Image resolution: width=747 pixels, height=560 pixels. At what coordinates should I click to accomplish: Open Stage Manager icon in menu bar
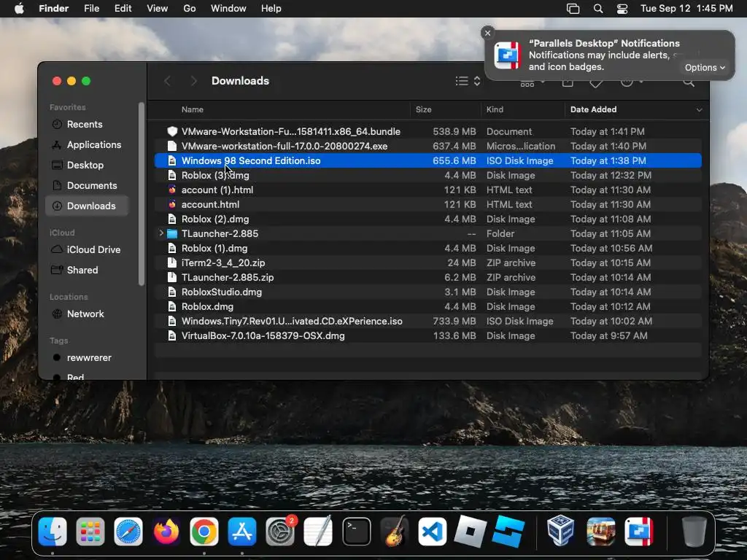tap(573, 9)
